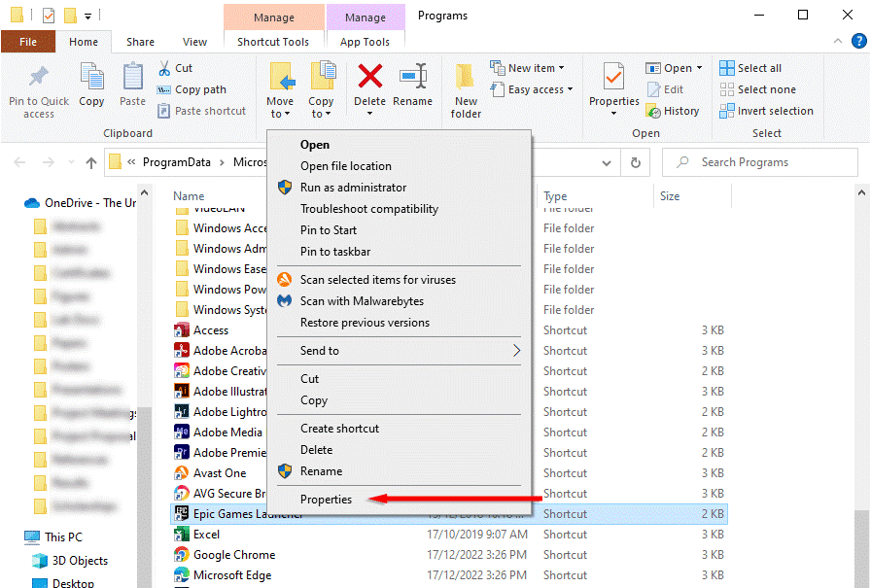This screenshot has width=871, height=588.
Task: Choose Pin to taskbar
Action: click(399, 252)
